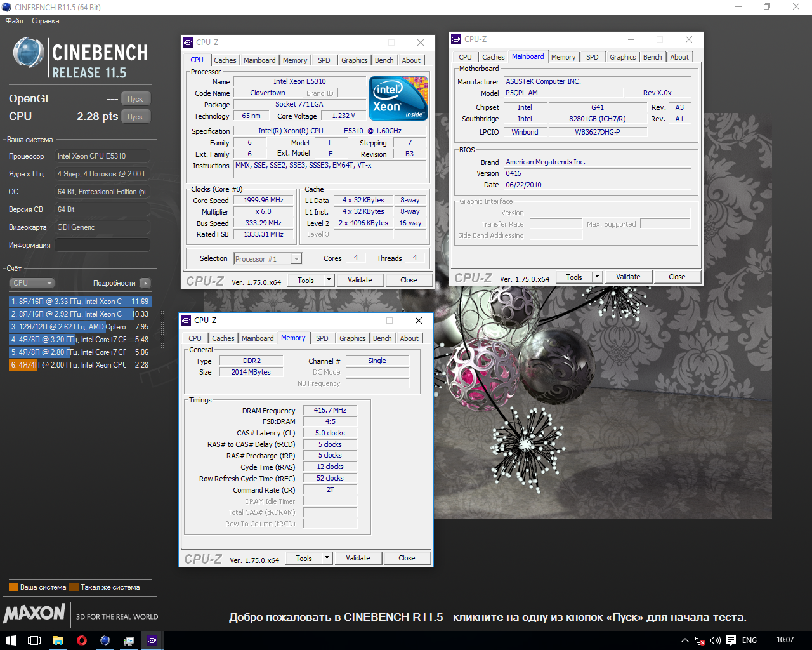This screenshot has height=650, width=812.
Task: Click the DRAM Frequency value 416.7 MHz
Action: coord(330,410)
